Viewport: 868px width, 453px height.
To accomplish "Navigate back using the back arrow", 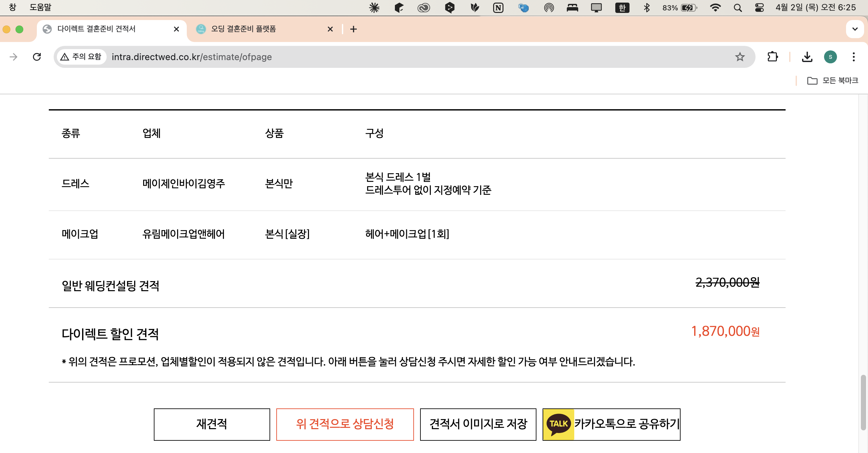I will click(x=13, y=57).
